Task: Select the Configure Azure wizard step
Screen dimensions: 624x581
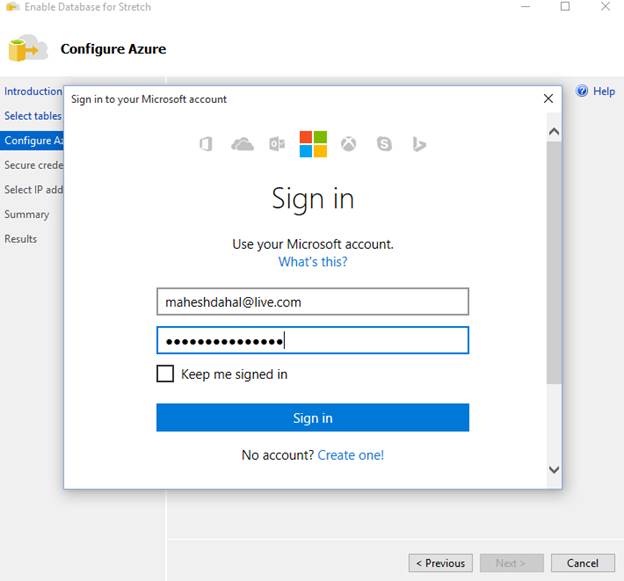Action: click(x=32, y=140)
